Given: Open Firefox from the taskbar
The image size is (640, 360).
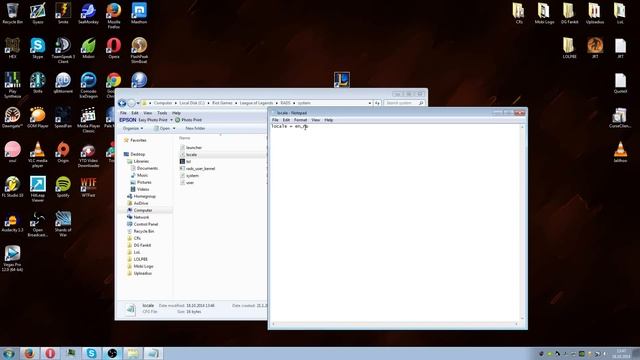Looking at the screenshot, I should [29, 353].
